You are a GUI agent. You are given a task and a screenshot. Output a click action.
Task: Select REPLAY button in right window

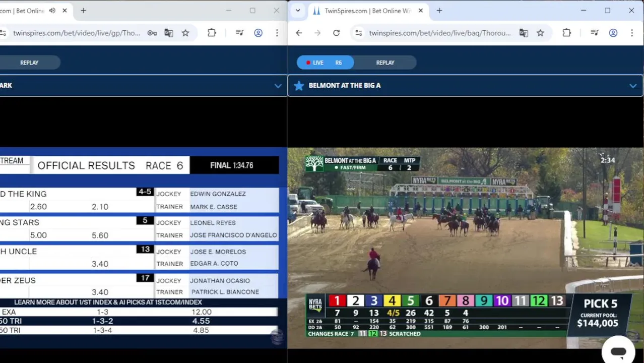[385, 63]
